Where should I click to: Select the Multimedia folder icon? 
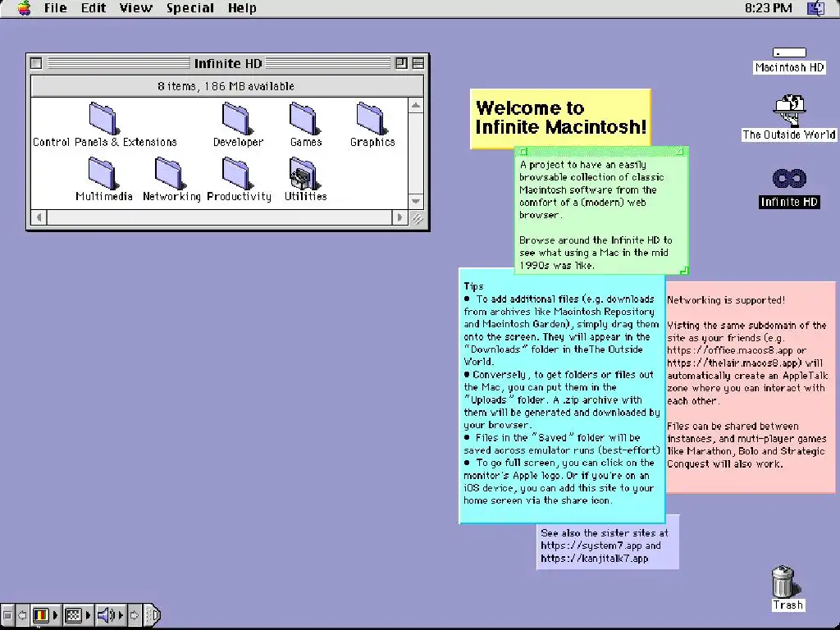coord(103,173)
